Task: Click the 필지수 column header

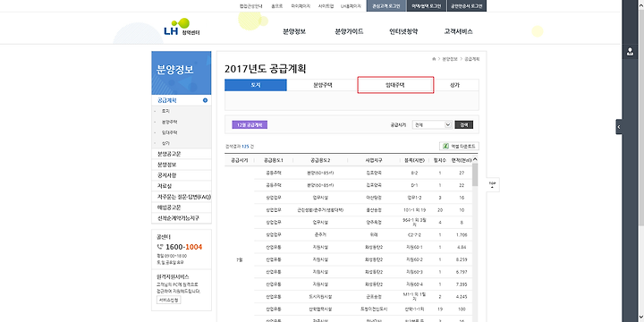Action: [440, 160]
